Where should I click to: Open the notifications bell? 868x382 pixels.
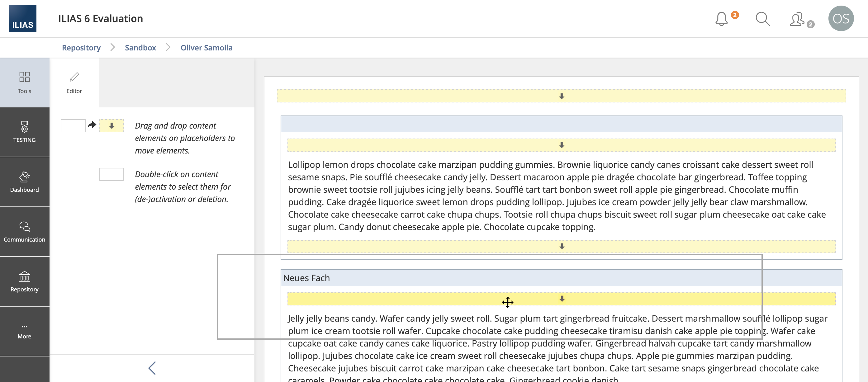tap(721, 19)
